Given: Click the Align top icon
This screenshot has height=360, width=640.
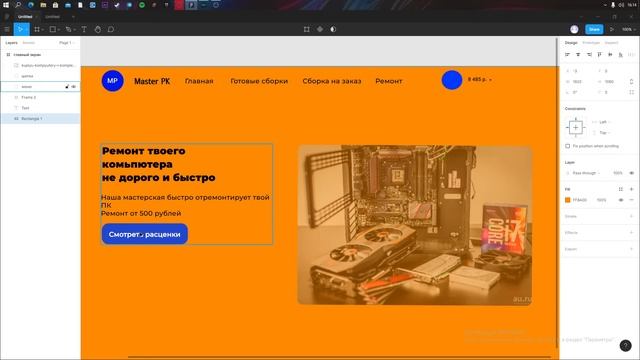Looking at the screenshot, I should pos(600,54).
